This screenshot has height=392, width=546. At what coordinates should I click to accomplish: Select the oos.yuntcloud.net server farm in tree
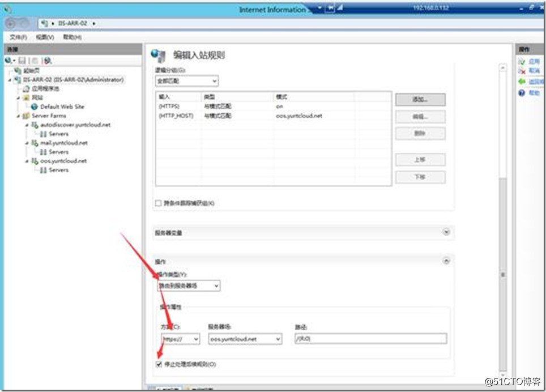63,161
